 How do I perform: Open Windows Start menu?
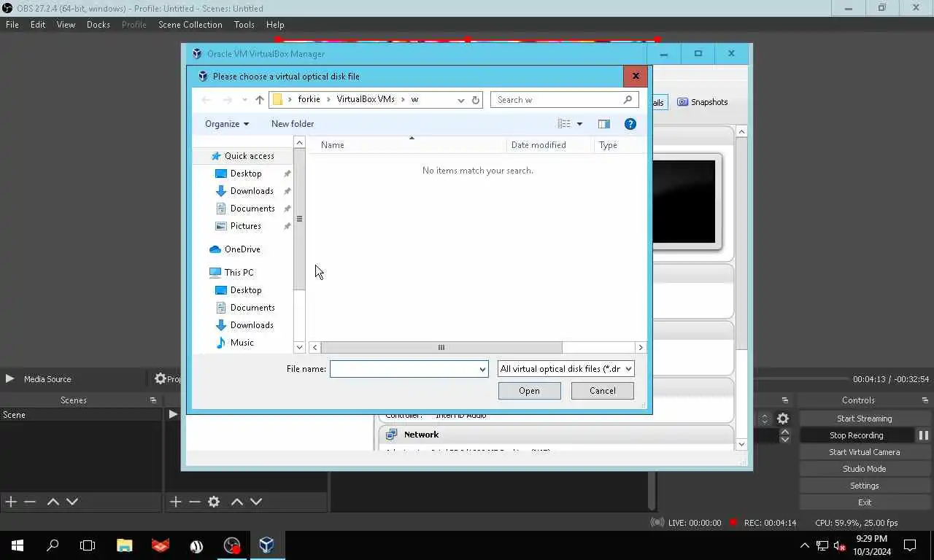(18, 545)
